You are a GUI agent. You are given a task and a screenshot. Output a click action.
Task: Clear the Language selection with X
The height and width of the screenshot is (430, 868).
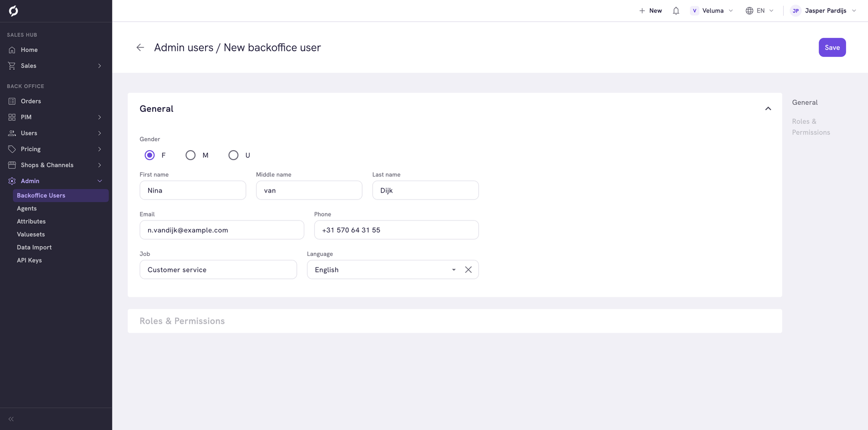click(x=468, y=270)
